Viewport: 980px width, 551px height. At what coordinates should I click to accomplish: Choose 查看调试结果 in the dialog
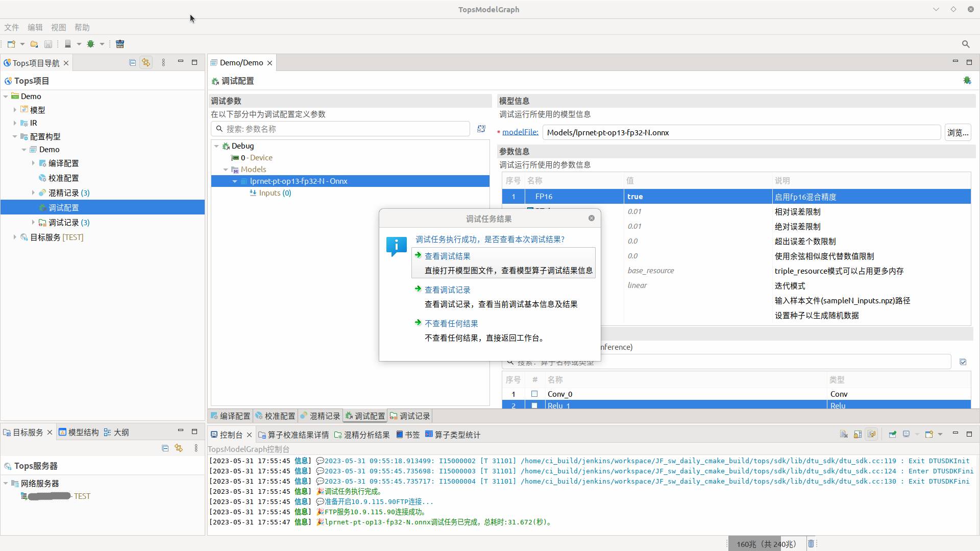pos(503,263)
